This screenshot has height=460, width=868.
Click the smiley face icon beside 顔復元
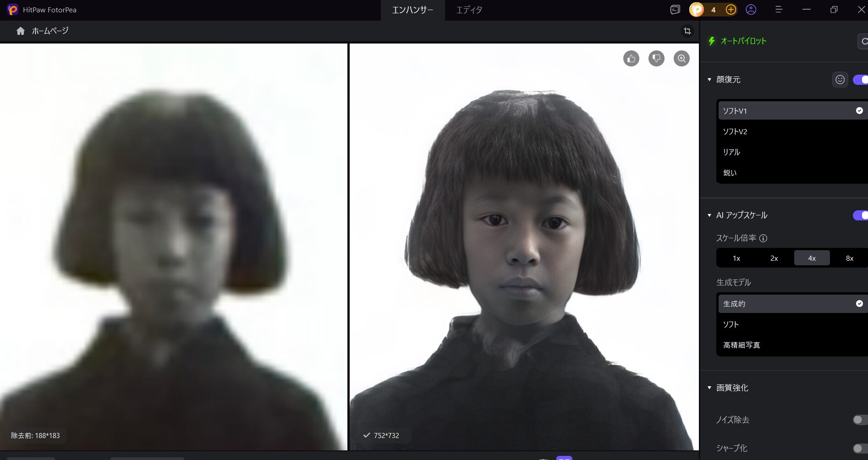(840, 79)
